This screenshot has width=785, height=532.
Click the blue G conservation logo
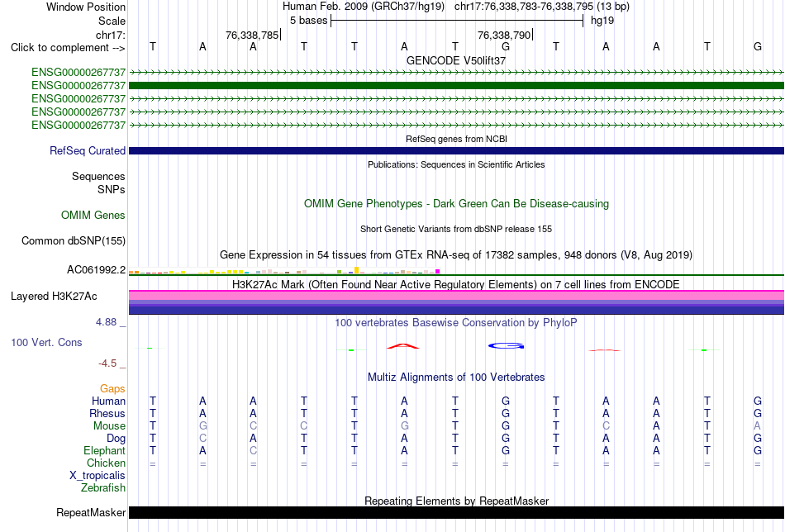tap(507, 346)
